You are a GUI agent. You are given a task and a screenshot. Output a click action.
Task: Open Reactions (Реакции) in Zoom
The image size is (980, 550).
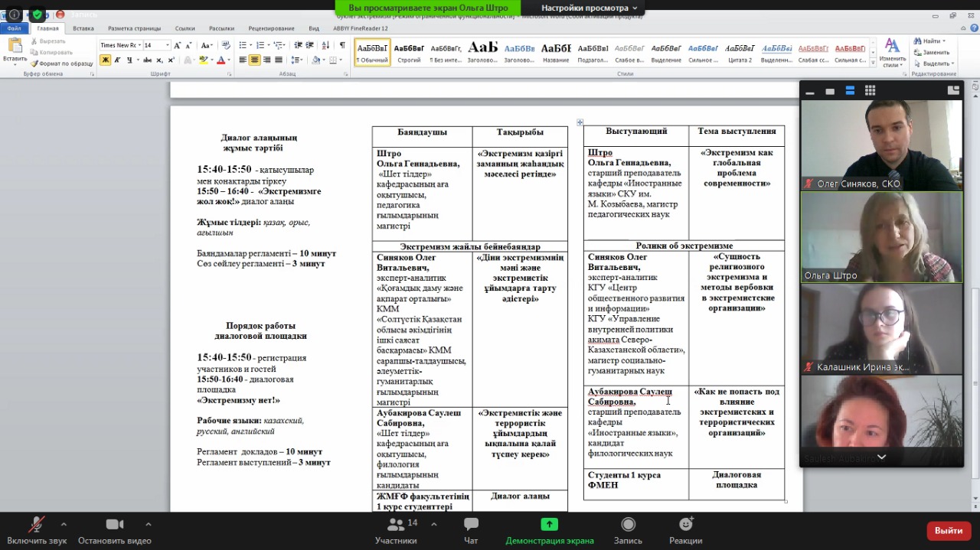click(685, 530)
